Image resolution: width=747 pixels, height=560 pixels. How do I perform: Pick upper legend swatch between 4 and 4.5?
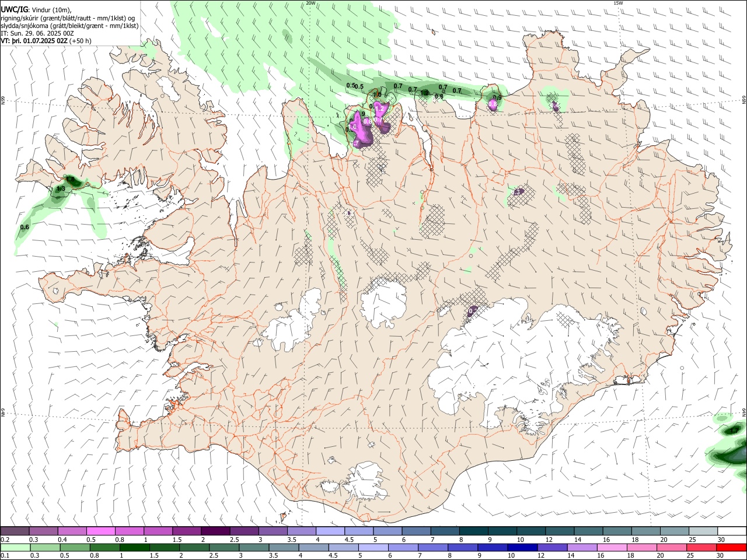tap(330, 531)
